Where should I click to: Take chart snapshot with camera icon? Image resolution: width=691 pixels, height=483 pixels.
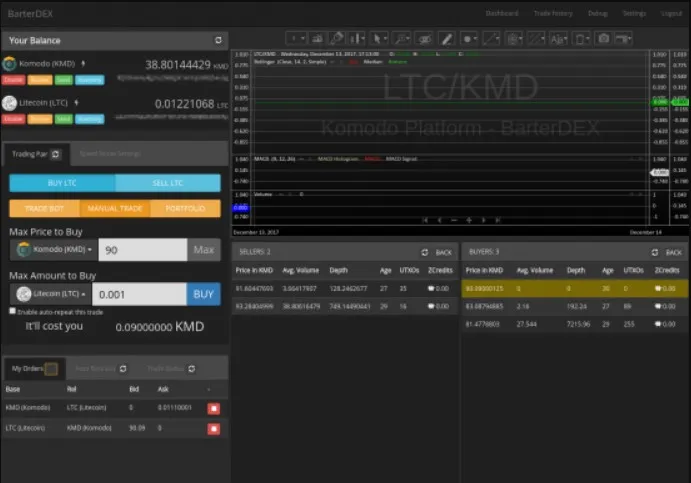point(603,39)
